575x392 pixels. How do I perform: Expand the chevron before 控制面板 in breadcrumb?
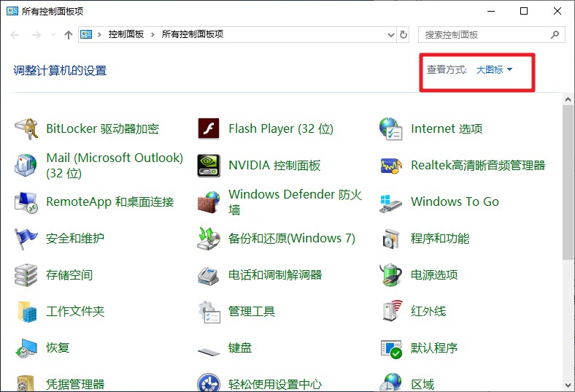(x=99, y=35)
